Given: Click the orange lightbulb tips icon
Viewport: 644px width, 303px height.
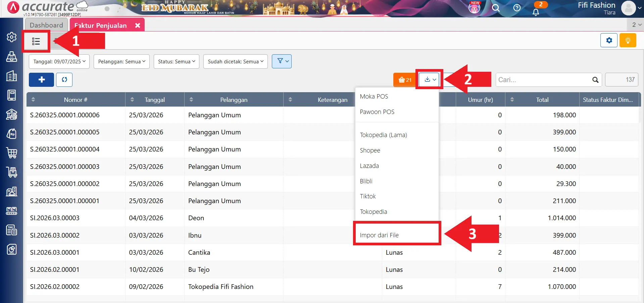Looking at the screenshot, I should [x=628, y=41].
